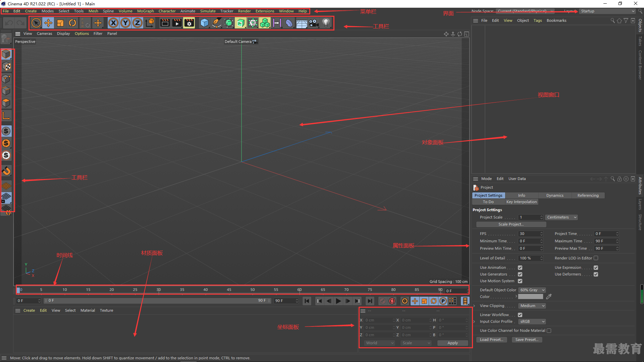644x362 pixels.
Task: Add an Extrude generator object
Action: click(x=241, y=23)
